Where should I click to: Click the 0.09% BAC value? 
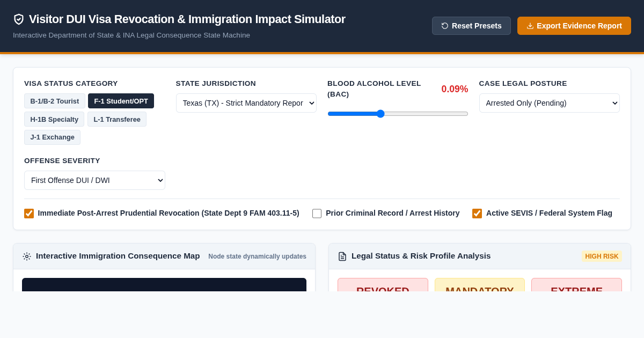coord(455,89)
